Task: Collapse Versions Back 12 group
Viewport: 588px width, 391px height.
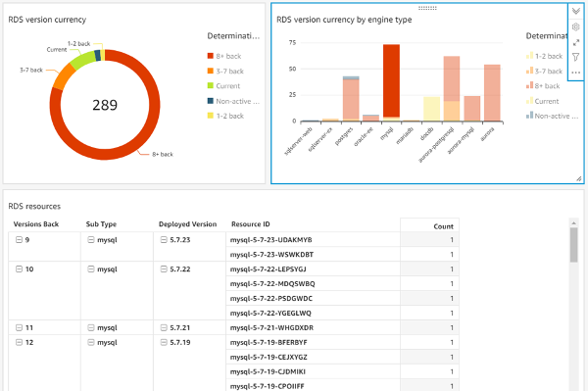Action: tap(19, 342)
